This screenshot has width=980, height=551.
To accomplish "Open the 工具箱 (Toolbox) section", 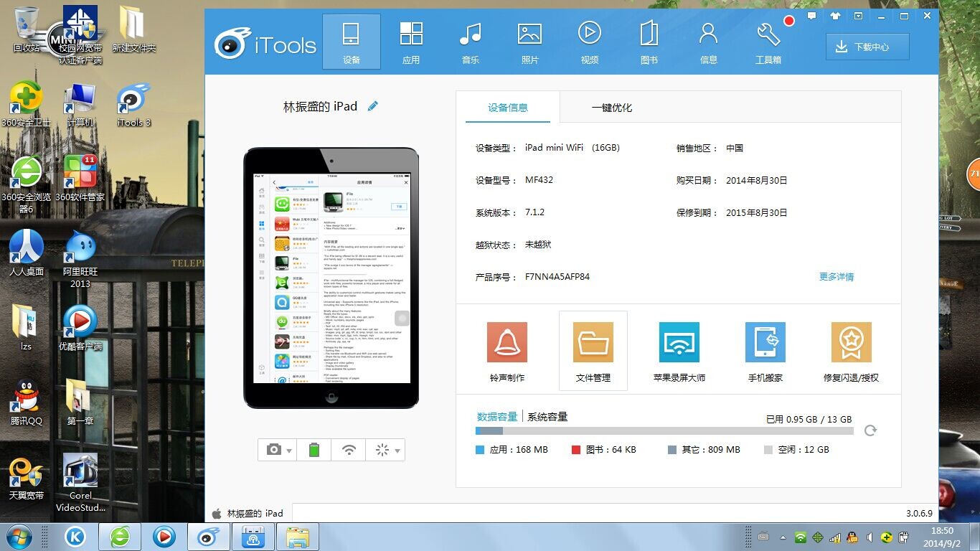I will coord(768,42).
